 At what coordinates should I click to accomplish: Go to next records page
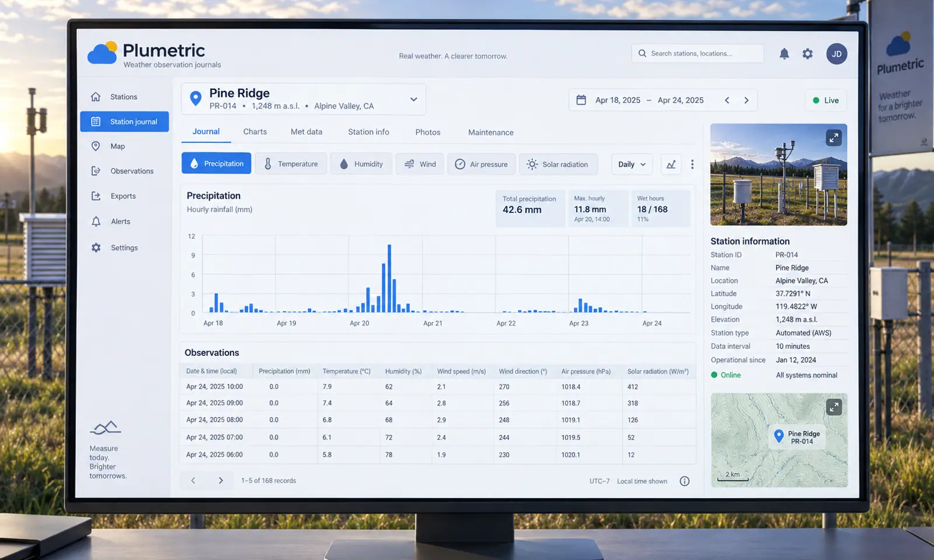pos(221,481)
